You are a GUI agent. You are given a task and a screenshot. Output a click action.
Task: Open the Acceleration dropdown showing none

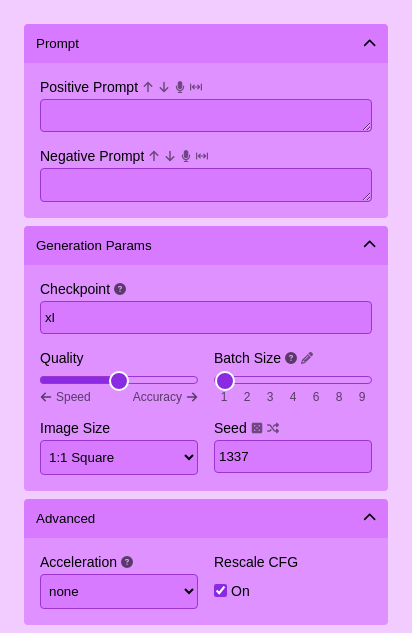pos(119,591)
